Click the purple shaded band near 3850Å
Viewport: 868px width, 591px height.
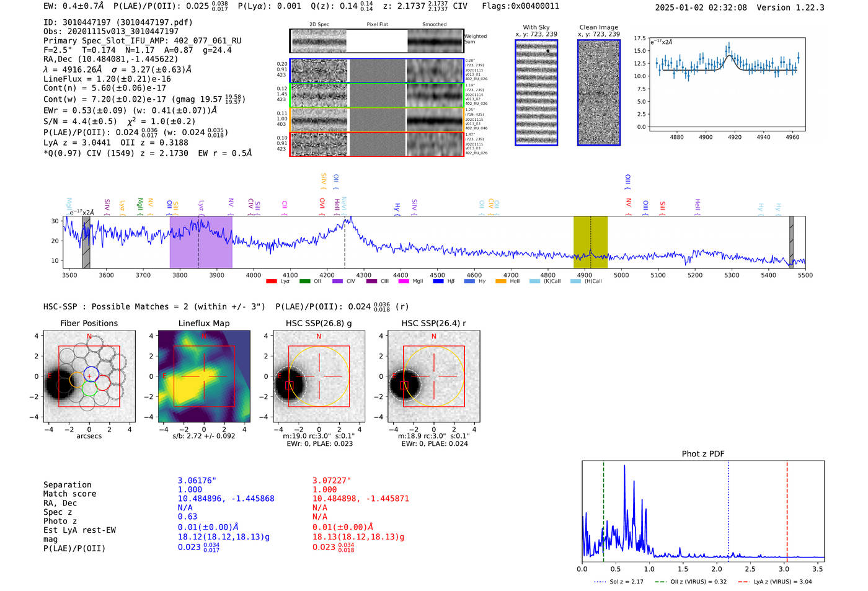[201, 242]
